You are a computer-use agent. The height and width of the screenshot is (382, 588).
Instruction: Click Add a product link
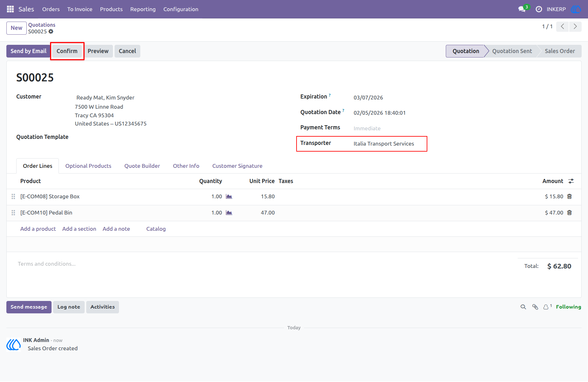click(38, 229)
